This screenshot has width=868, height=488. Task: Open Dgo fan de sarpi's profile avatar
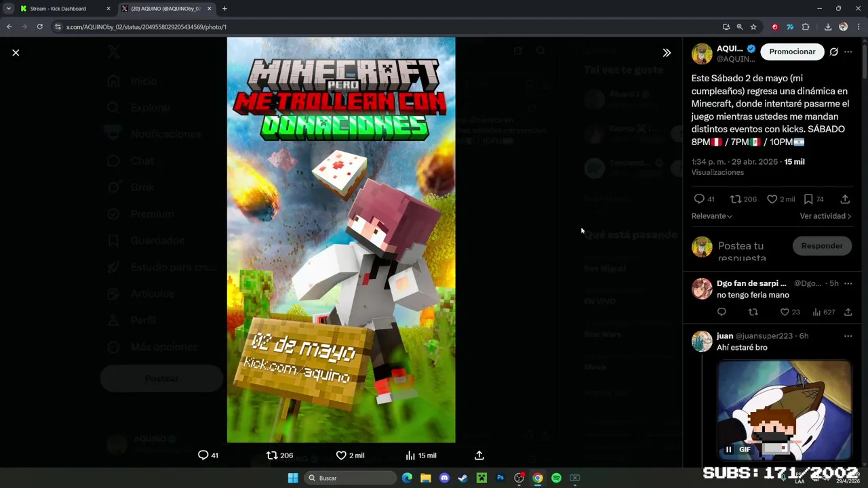click(x=702, y=288)
